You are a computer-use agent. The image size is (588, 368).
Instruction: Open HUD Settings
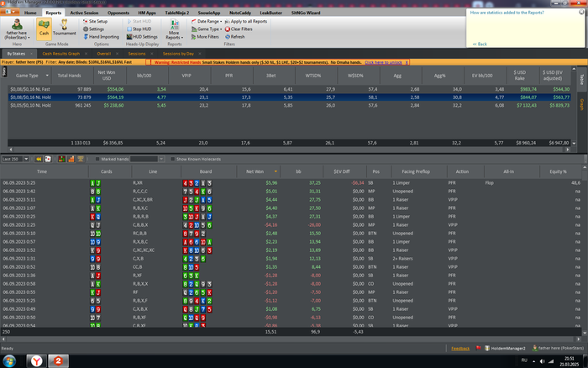pyautogui.click(x=142, y=37)
